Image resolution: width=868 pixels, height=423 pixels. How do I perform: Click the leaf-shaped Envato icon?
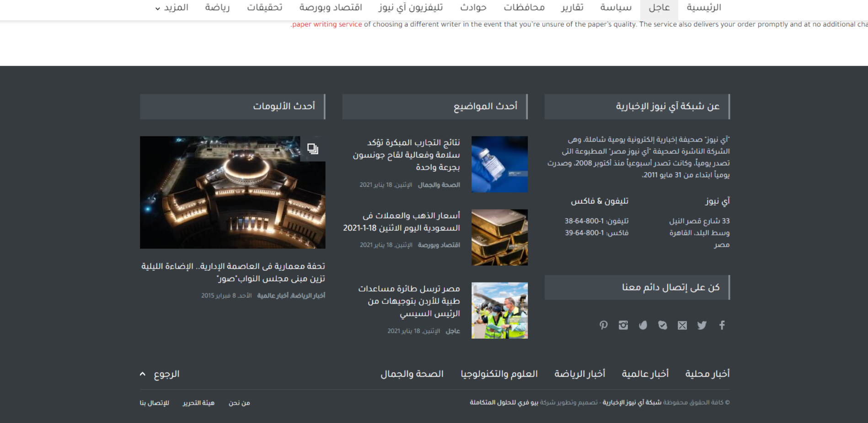[643, 325]
